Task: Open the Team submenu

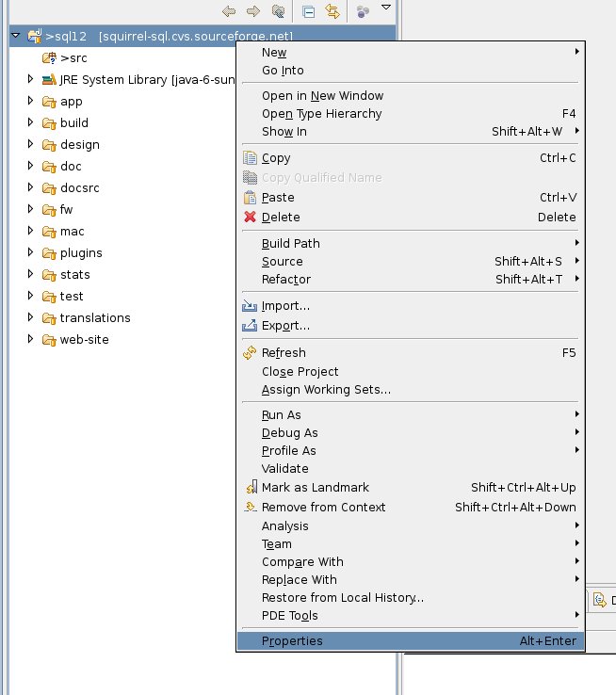Action: coord(411,544)
